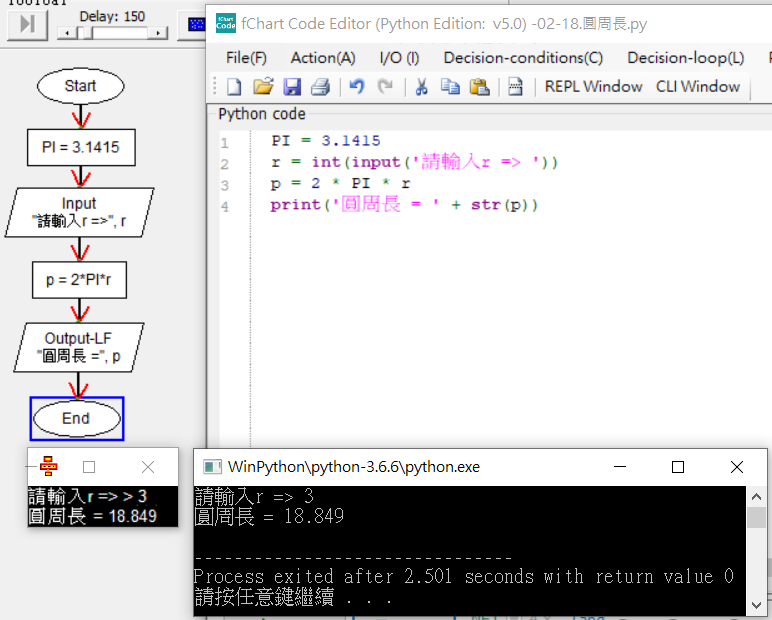Viewport: 772px width, 620px height.
Task: Maximize the small flowchart console window
Action: click(89, 466)
